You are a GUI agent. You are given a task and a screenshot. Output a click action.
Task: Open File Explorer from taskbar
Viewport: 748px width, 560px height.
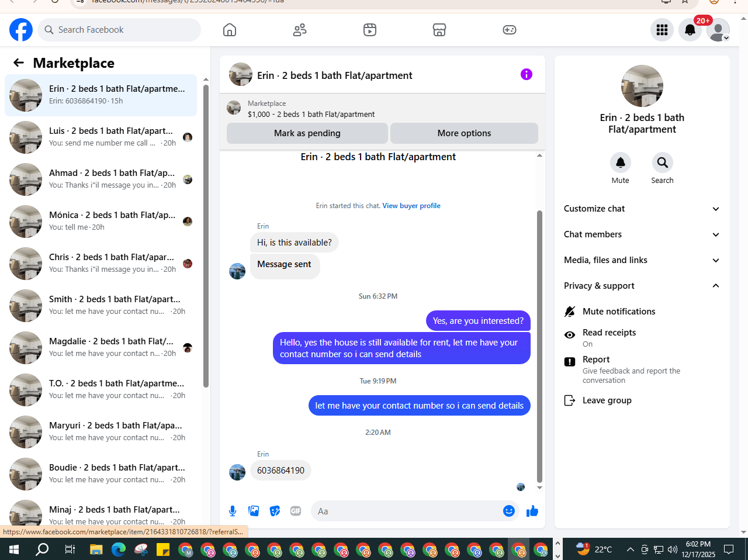(x=96, y=549)
